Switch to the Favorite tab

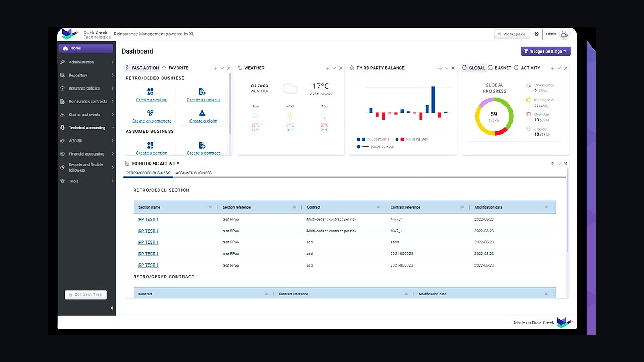click(175, 68)
